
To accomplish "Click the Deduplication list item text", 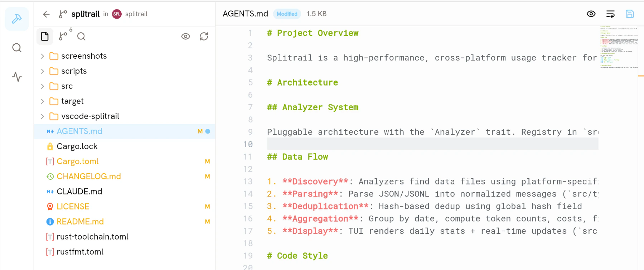I will point(425,206).
